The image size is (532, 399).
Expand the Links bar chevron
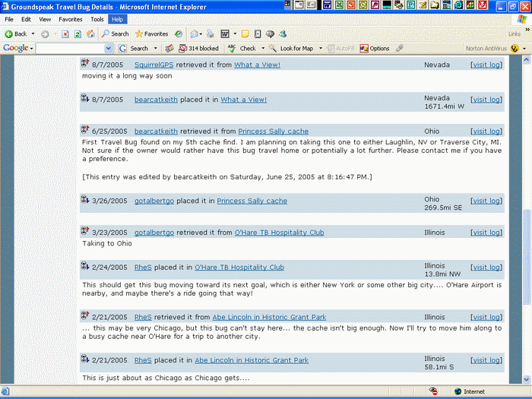pos(527,30)
